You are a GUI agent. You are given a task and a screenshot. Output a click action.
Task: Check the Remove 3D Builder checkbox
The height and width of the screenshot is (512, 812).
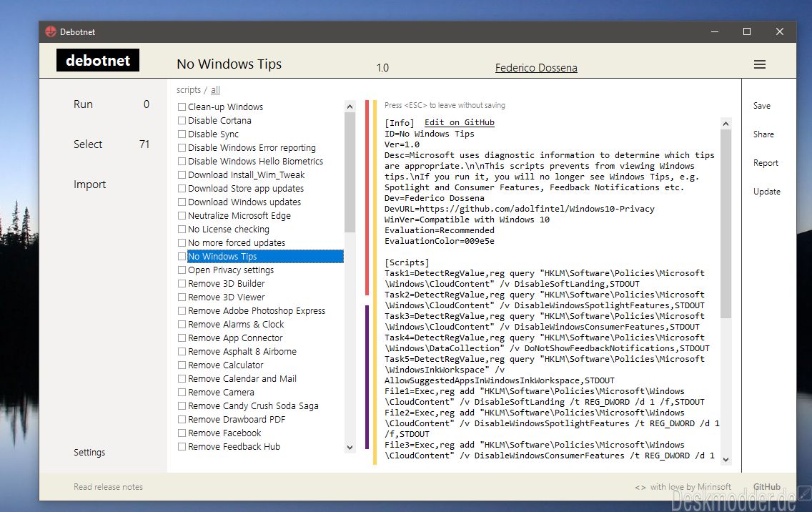[182, 283]
